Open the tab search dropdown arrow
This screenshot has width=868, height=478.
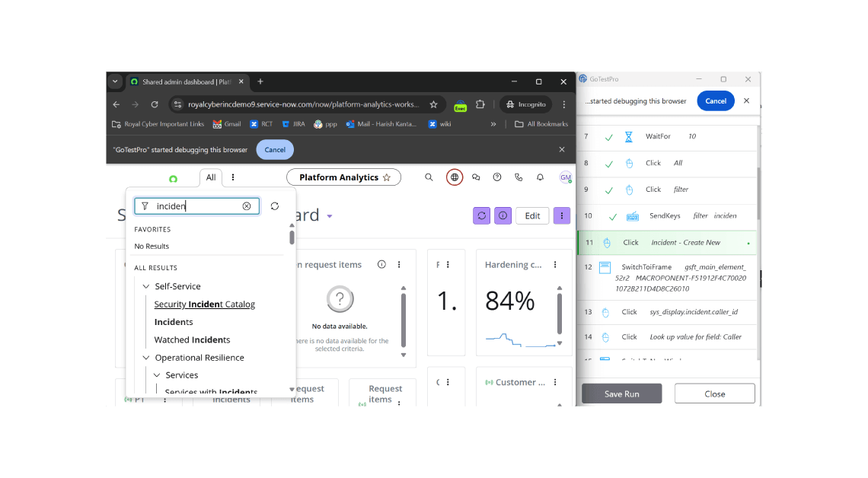pyautogui.click(x=115, y=81)
